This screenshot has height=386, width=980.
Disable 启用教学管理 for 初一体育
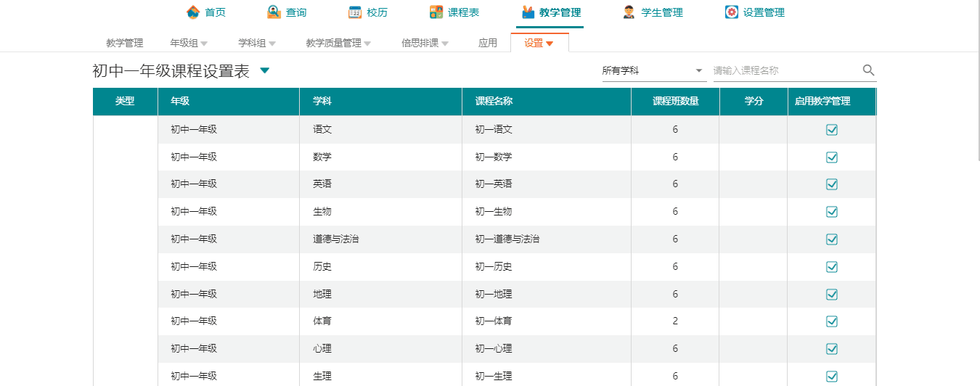click(x=832, y=321)
